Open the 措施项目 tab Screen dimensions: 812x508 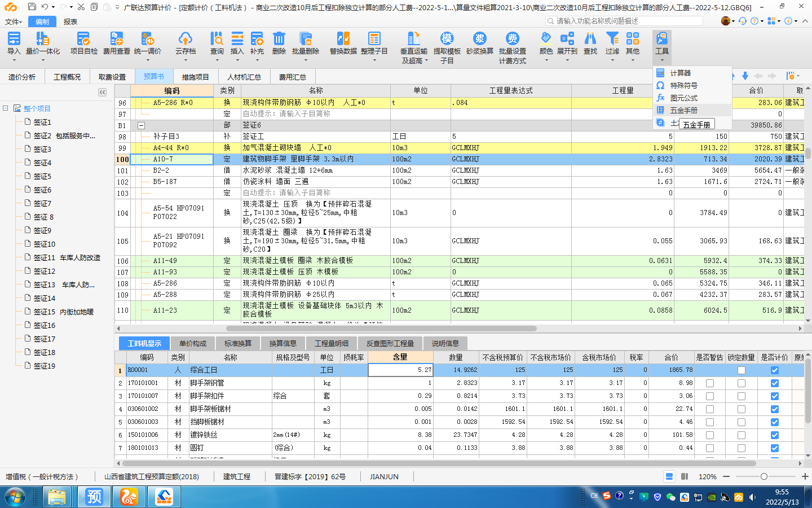tap(196, 77)
